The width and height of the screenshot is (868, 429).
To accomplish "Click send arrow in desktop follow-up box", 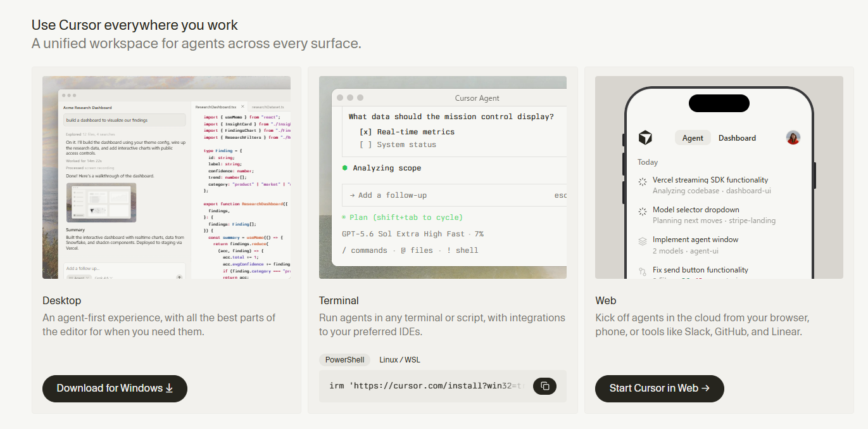I will 179,277.
